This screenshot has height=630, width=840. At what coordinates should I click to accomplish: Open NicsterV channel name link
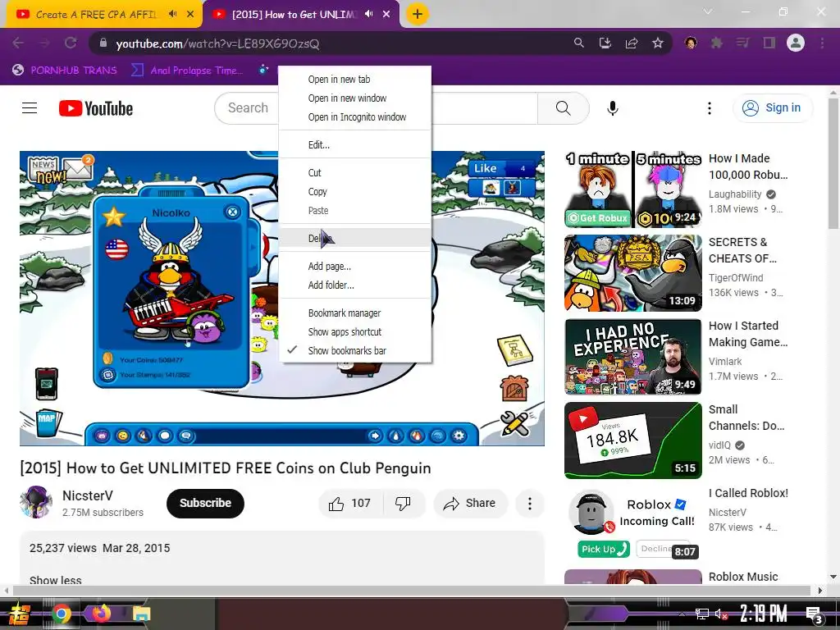(87, 495)
